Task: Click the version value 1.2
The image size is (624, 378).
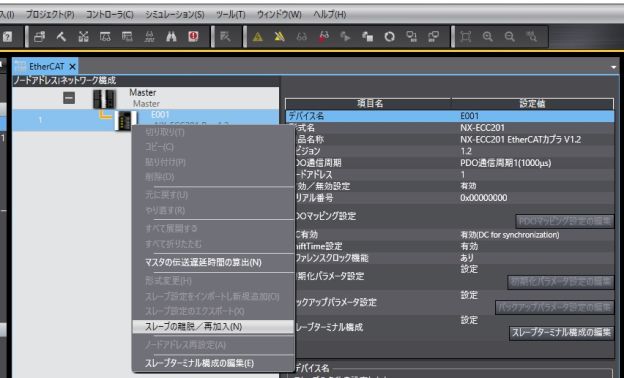Action: coord(466,151)
